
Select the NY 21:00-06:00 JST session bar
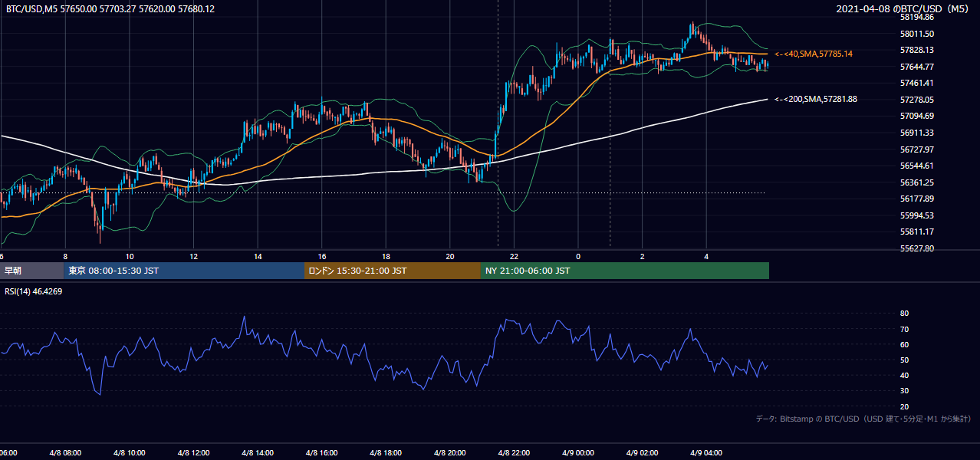[x=625, y=271]
